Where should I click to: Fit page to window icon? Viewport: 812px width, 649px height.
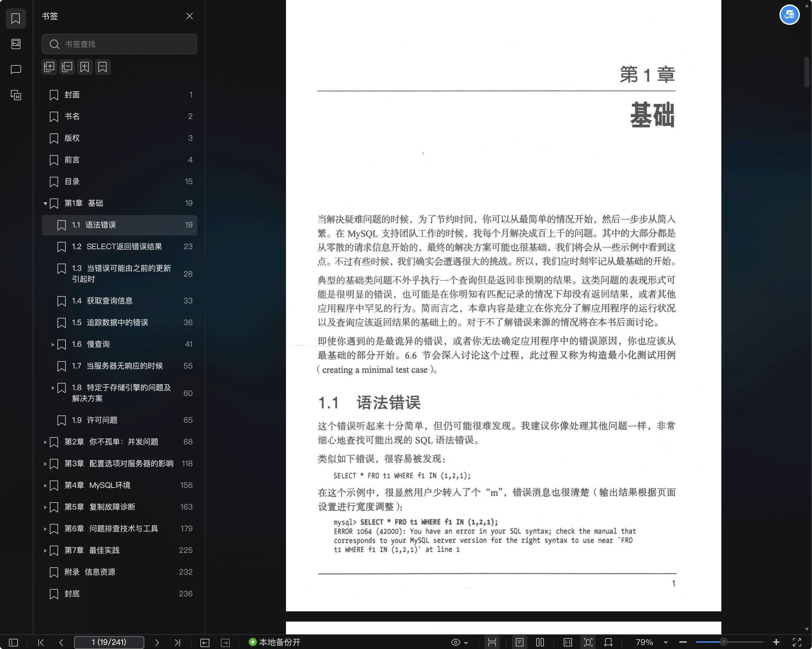(588, 642)
